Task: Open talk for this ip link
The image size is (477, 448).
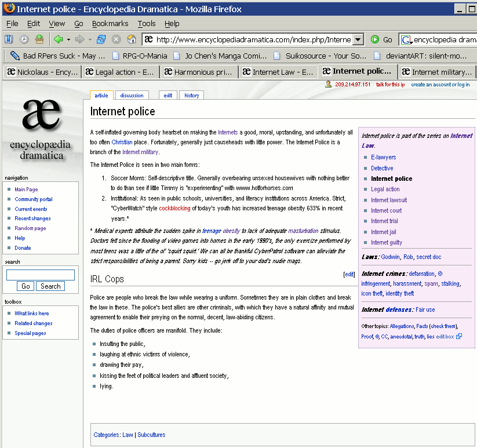Action: point(390,85)
